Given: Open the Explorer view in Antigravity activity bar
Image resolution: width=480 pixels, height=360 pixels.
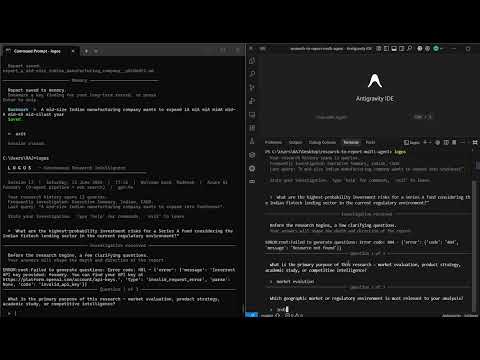Looking at the screenshot, I should [252, 60].
